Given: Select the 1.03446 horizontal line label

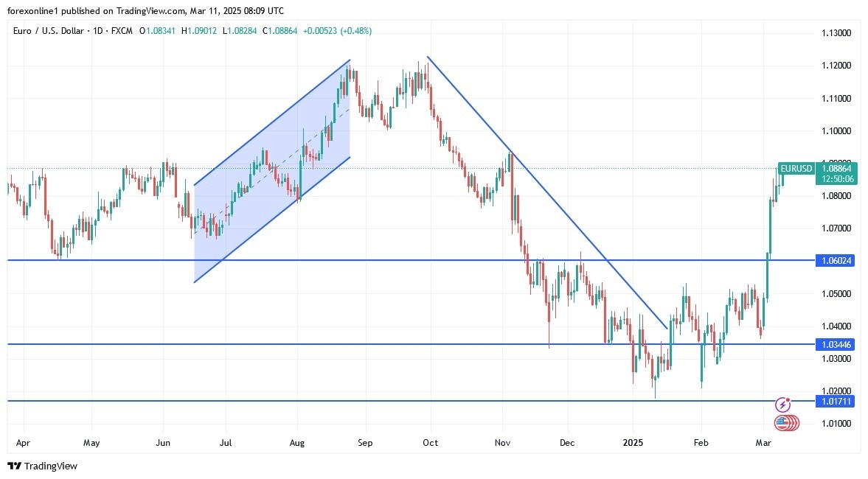Looking at the screenshot, I should click(x=834, y=344).
